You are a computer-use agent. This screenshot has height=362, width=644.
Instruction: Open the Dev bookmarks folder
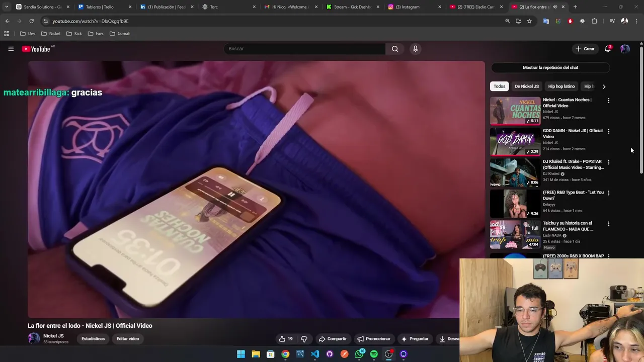pyautogui.click(x=28, y=34)
